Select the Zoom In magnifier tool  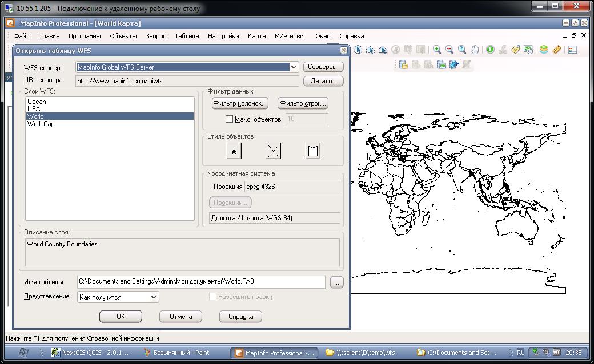(437, 50)
